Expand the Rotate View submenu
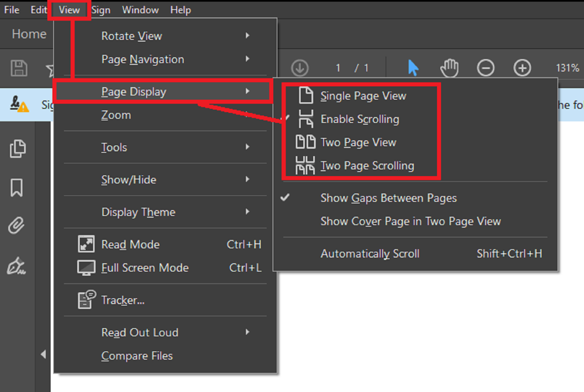Viewport: 584px width, 392px height. [132, 36]
